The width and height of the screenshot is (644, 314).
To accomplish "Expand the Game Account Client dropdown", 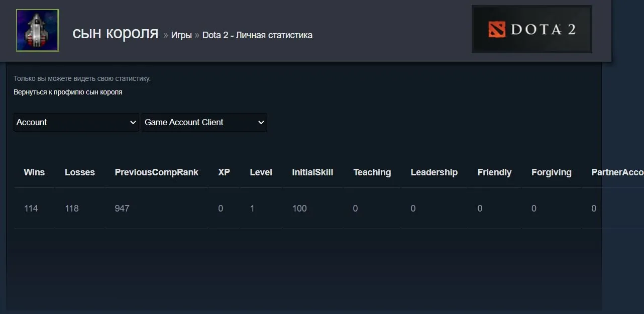I will [x=204, y=122].
